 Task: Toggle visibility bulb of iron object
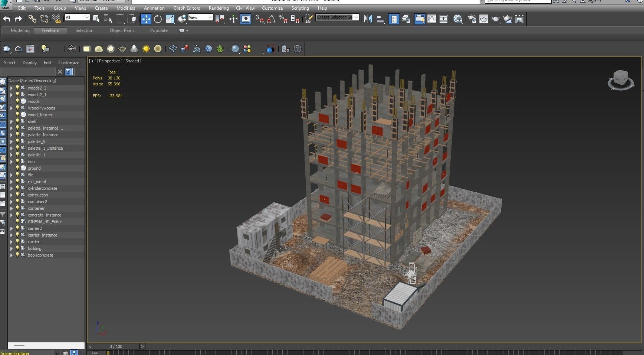click(x=17, y=161)
